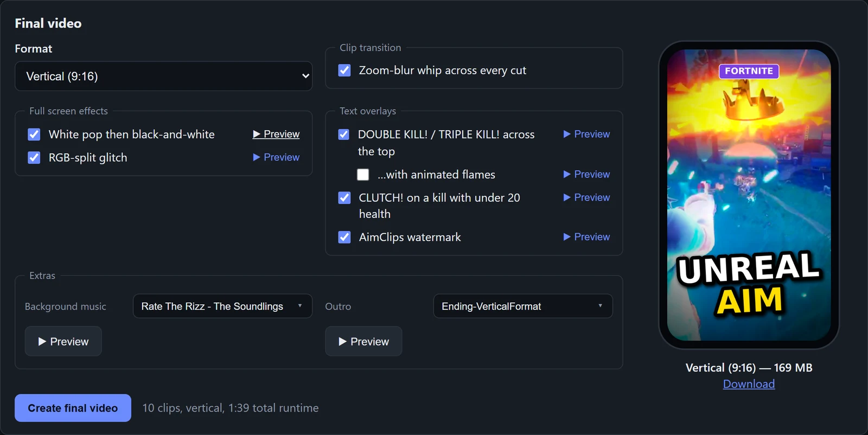
Task: Click the UNREAL AIM video thumbnail
Action: pos(749,195)
